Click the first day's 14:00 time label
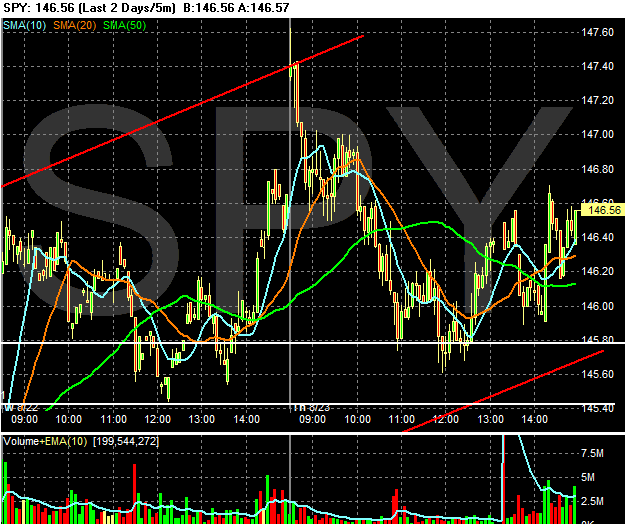This screenshot has width=626, height=527. (247, 420)
